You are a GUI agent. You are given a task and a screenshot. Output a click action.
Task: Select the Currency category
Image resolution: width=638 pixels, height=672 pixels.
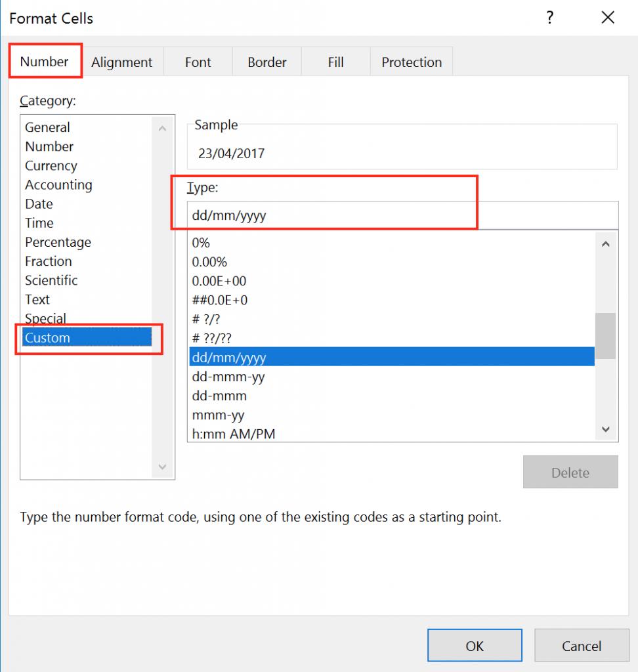click(x=51, y=165)
